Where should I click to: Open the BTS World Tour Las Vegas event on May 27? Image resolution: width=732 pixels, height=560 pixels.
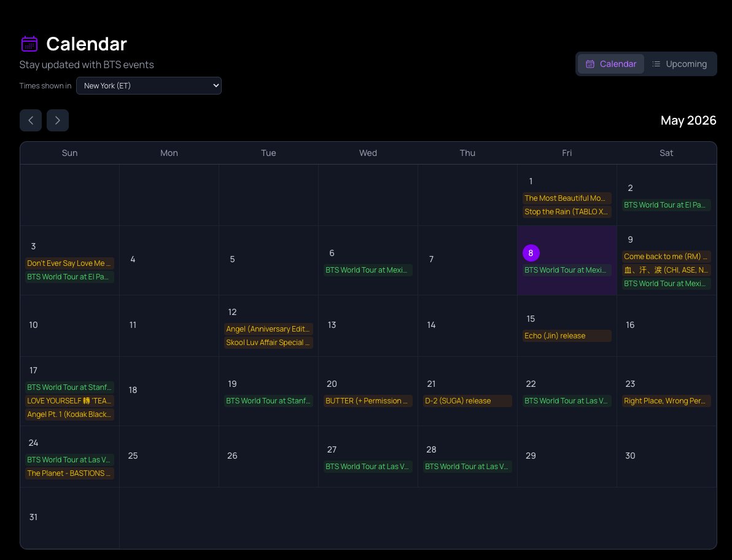(x=368, y=467)
